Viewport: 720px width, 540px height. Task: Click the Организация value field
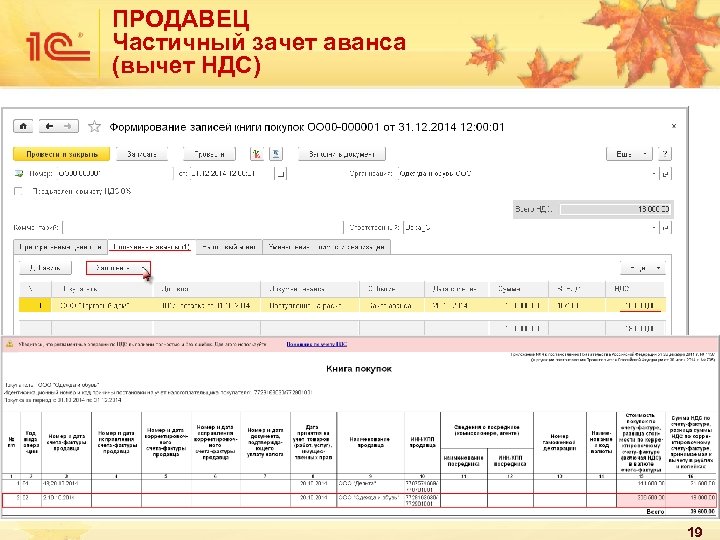[x=523, y=174]
